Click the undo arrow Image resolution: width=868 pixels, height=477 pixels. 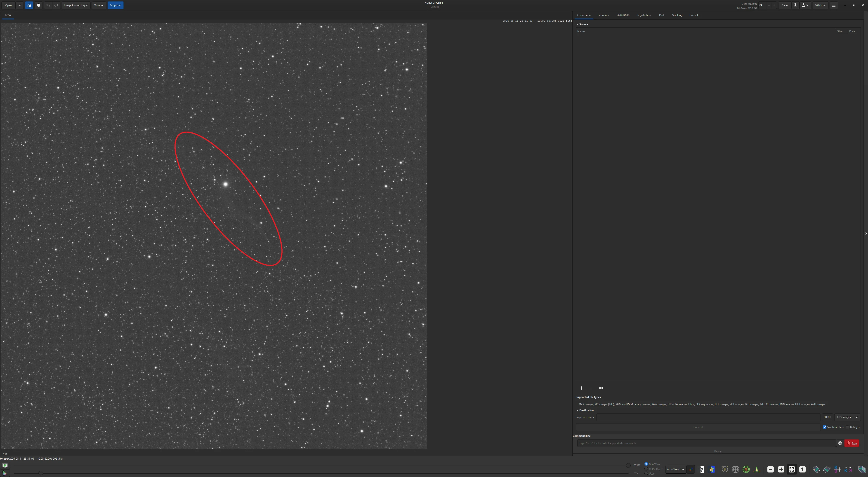tap(48, 5)
